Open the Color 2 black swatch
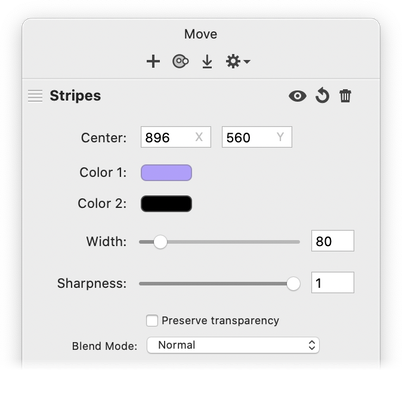Viewport: 402px width, 394px height. [x=166, y=204]
